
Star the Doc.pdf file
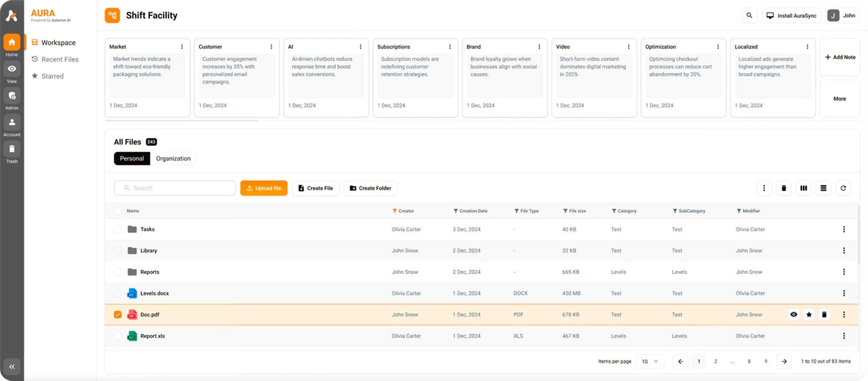tap(809, 315)
